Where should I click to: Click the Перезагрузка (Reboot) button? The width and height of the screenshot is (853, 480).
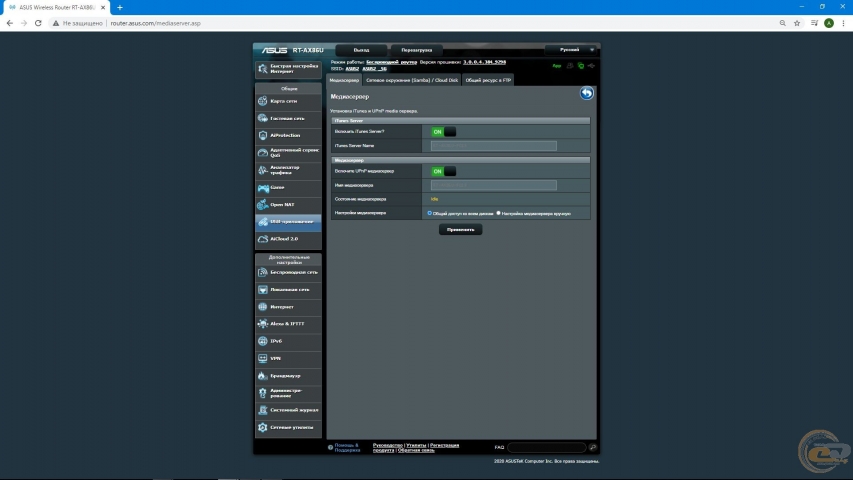click(417, 50)
